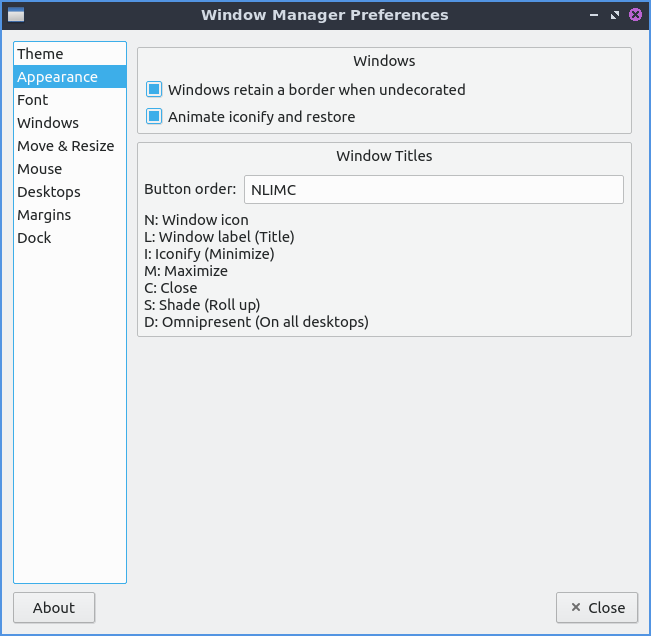Open the window menu icon in title bar
This screenshot has height=636, width=651.
(15, 15)
